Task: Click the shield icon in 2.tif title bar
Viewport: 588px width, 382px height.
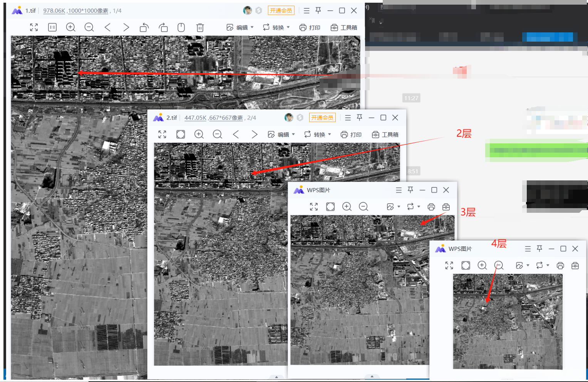Action: [300, 118]
